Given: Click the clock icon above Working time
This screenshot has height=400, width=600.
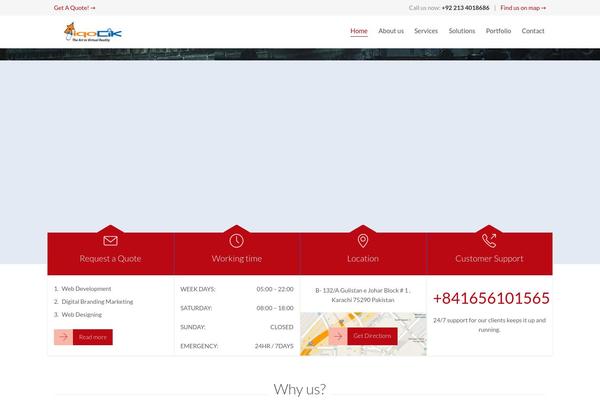Looking at the screenshot, I should coord(236,241).
